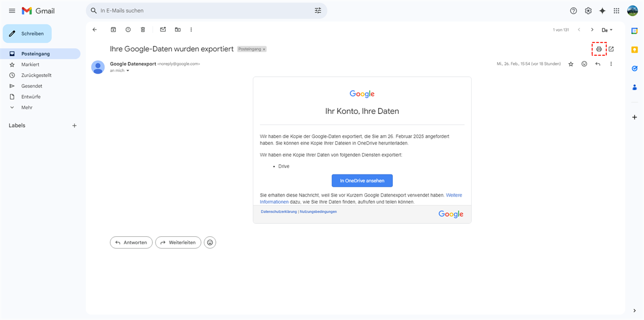This screenshot has height=320, width=644.
Task: Toggle the main menu hamburger
Action: point(12,11)
